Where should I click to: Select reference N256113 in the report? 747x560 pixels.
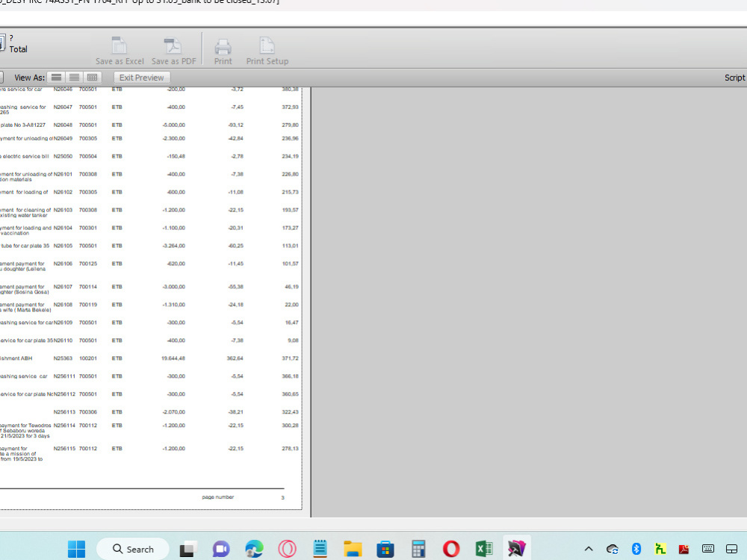pos(64,412)
